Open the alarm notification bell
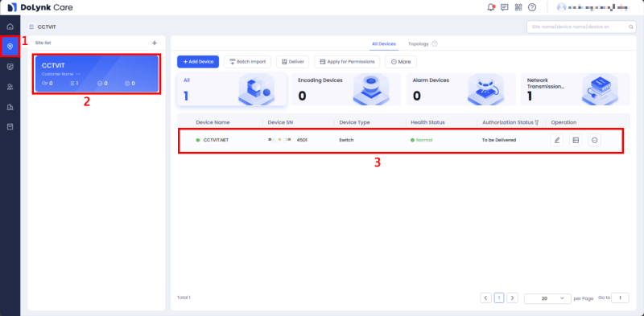 [491, 7]
